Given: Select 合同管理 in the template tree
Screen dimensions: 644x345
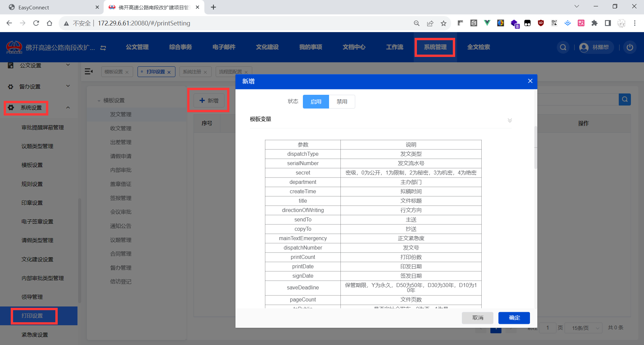Looking at the screenshot, I should pyautogui.click(x=121, y=254).
